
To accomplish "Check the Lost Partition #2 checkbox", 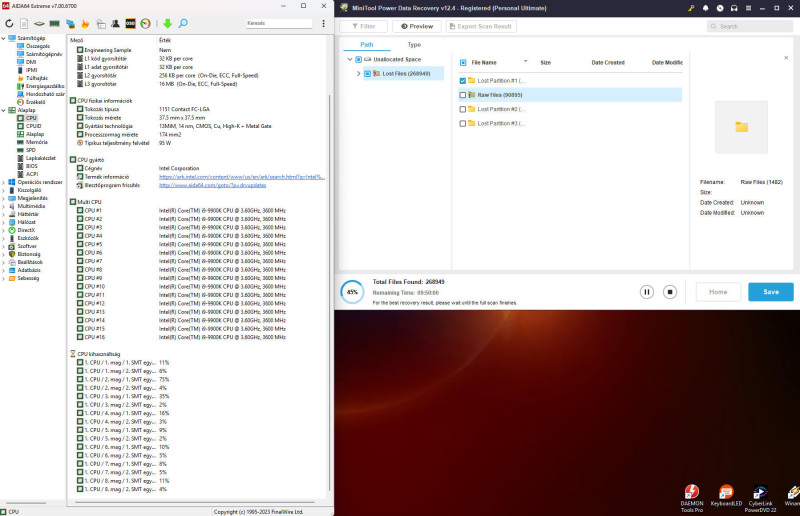I will pyautogui.click(x=462, y=109).
